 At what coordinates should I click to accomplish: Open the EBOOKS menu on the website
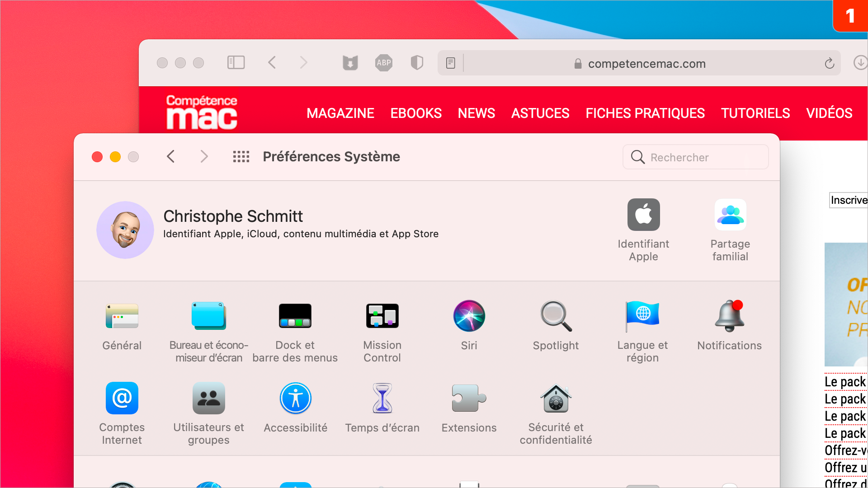pos(416,113)
